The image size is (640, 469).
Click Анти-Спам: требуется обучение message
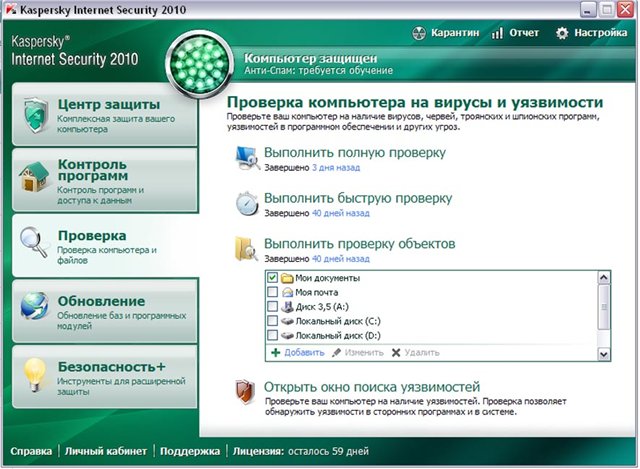click(318, 71)
